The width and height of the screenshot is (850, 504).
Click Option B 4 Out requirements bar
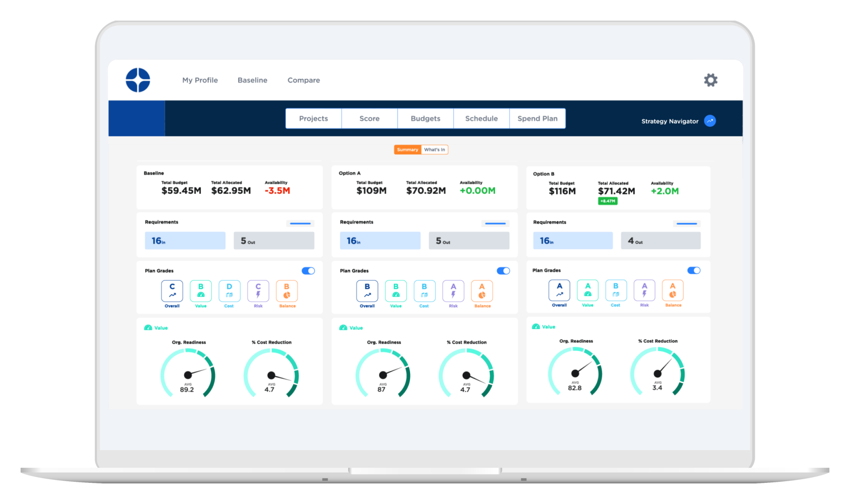(x=660, y=241)
